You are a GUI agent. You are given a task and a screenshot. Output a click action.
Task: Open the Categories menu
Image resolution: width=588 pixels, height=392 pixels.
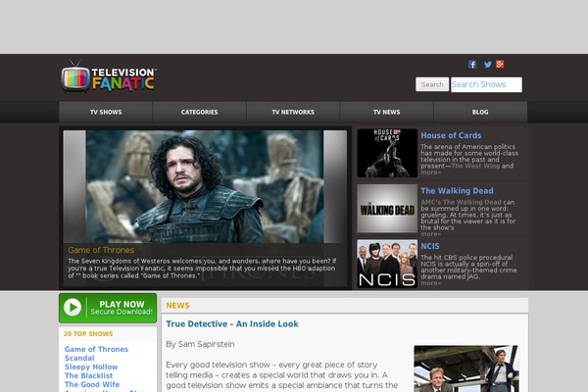200,112
